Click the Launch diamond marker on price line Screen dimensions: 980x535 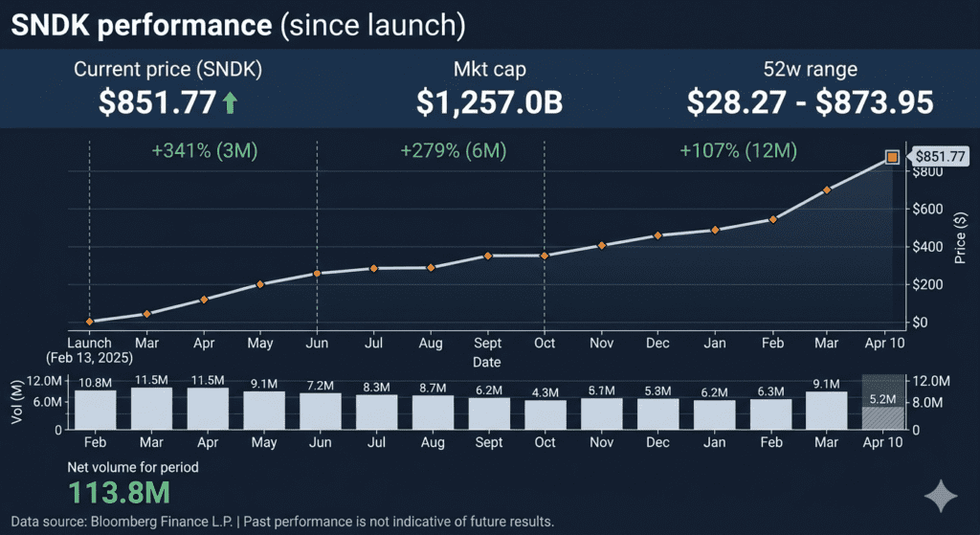pos(89,322)
